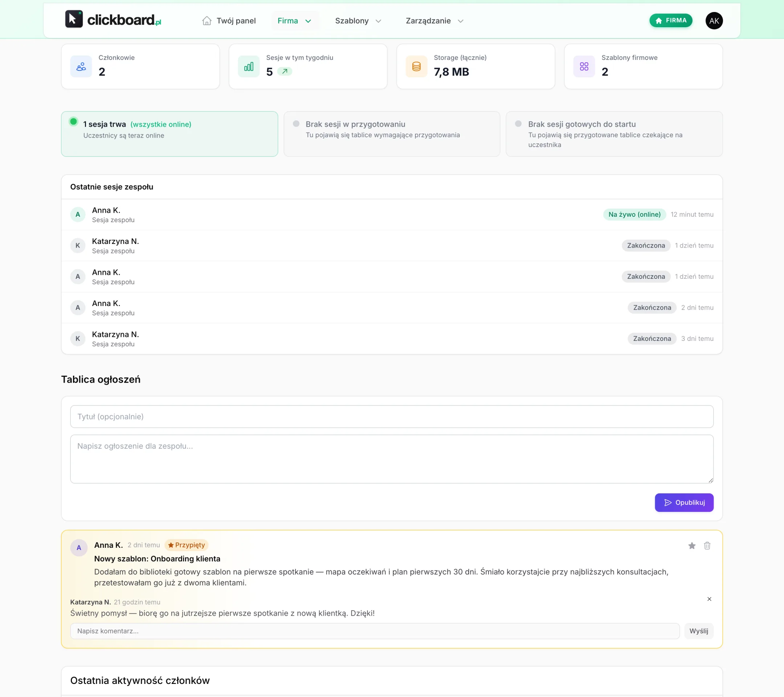Click the 'Ostatnia aktywność członków' heading
The width and height of the screenshot is (784, 697).
tap(140, 681)
